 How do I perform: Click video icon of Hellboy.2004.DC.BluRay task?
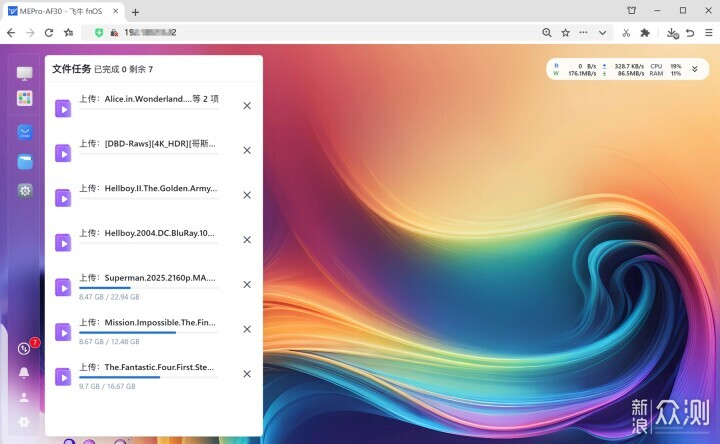pyautogui.click(x=63, y=243)
